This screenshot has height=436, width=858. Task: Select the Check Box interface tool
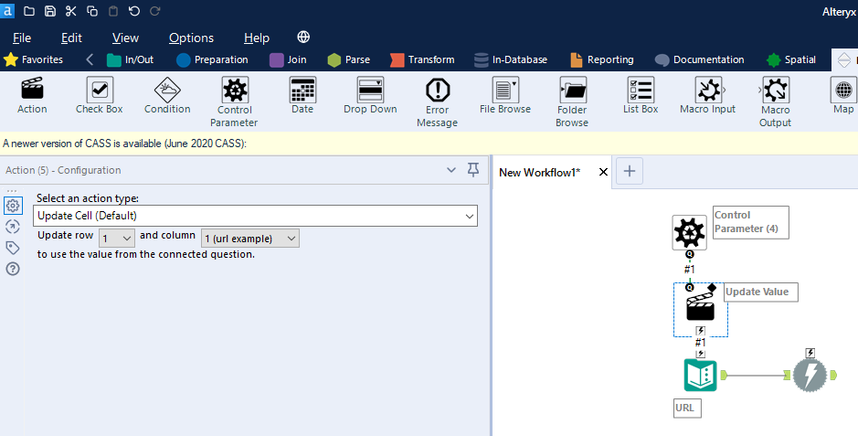[x=99, y=95]
